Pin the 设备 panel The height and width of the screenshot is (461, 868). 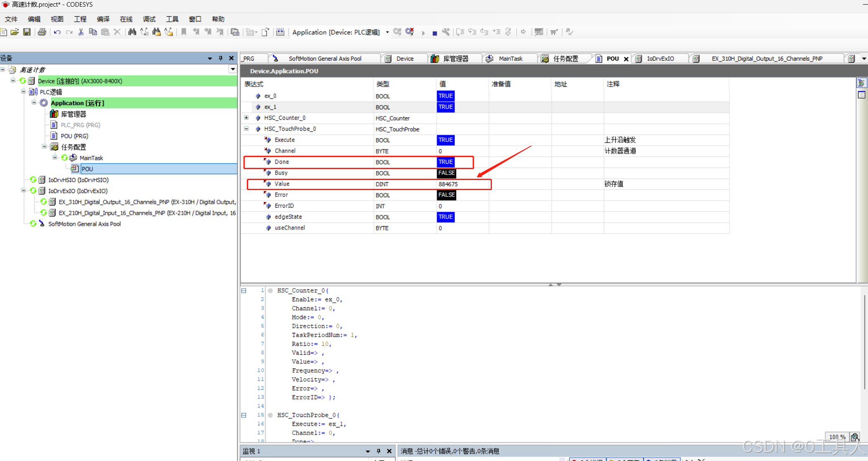pyautogui.click(x=220, y=58)
